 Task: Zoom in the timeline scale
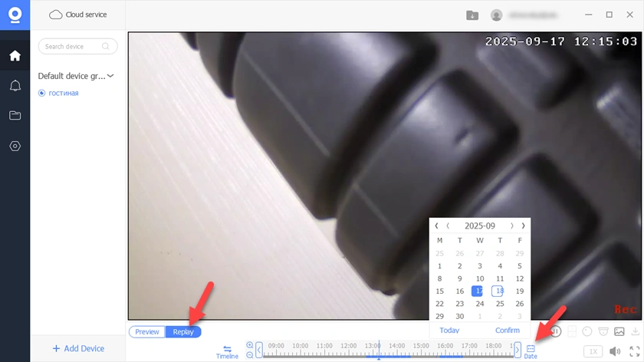tap(250, 345)
